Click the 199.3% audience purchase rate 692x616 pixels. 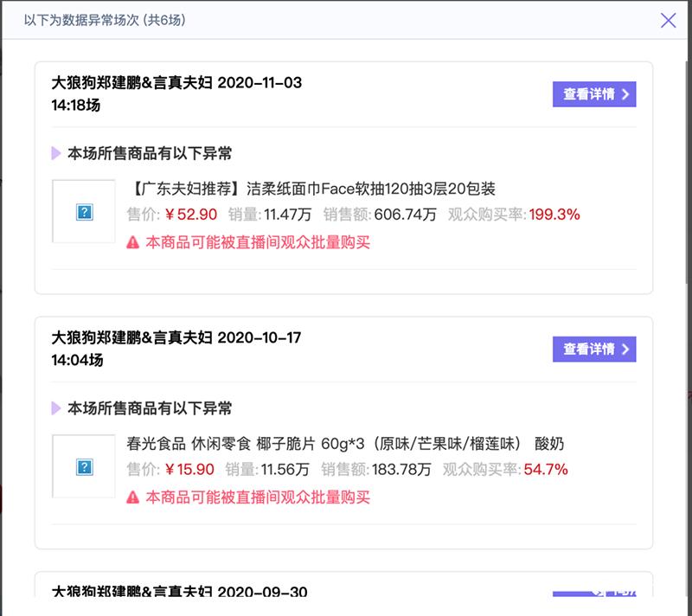pyautogui.click(x=554, y=215)
